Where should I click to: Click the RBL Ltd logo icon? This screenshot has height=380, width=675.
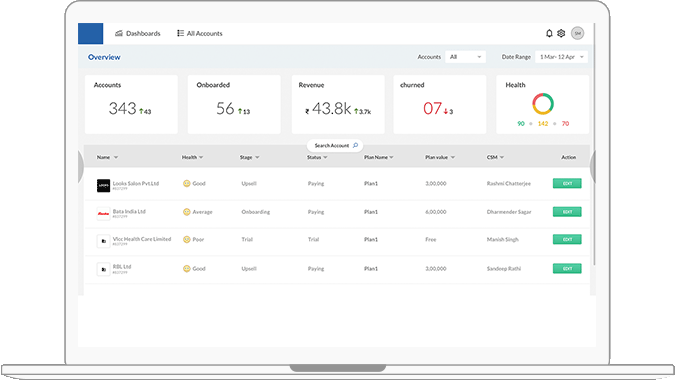pos(103,269)
